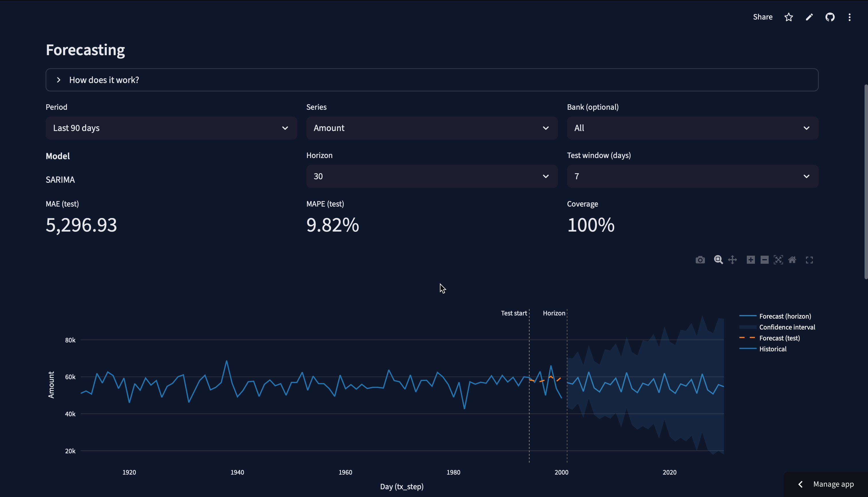
Task: Reset axes with the home icon
Action: pos(792,260)
